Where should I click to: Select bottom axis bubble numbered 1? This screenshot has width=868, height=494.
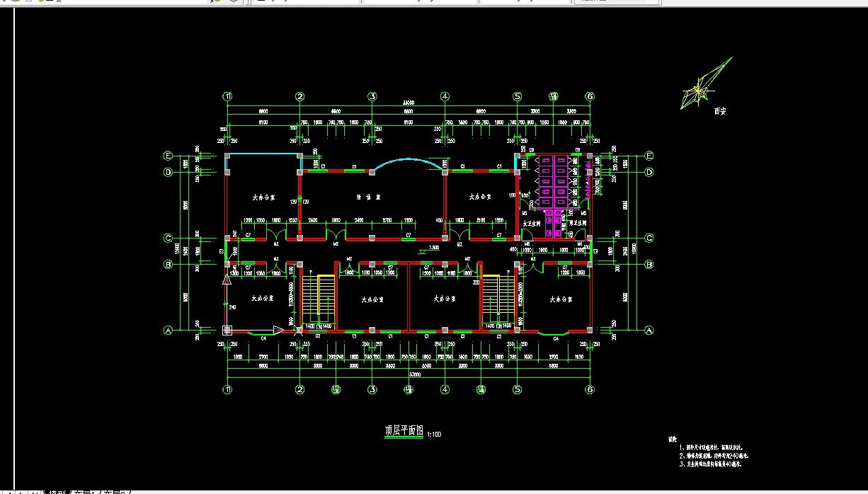click(x=227, y=389)
